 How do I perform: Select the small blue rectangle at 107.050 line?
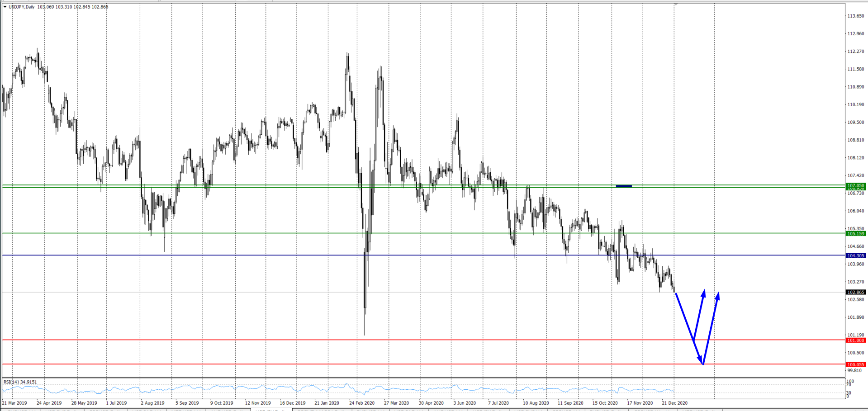coord(624,186)
